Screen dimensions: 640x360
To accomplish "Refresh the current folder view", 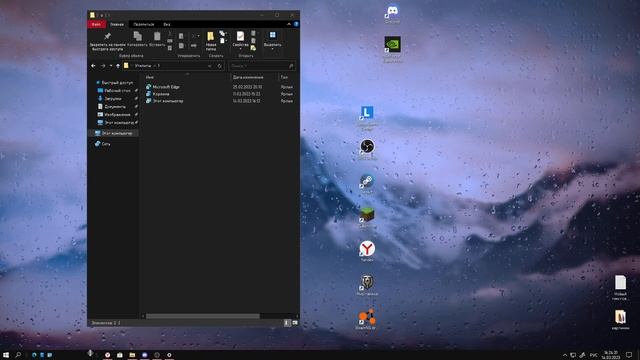I will pos(220,66).
